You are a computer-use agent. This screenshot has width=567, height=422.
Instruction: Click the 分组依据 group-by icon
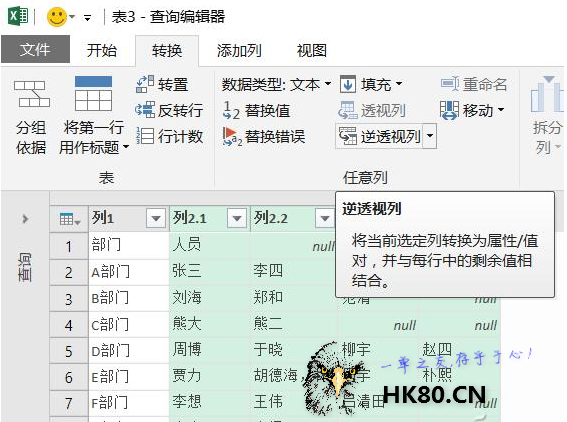coord(31,94)
